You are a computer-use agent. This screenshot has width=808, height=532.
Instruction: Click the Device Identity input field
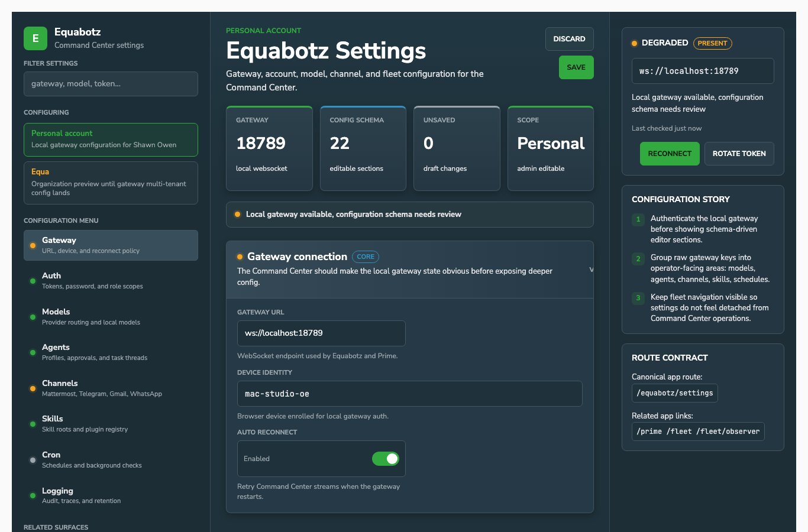click(409, 394)
